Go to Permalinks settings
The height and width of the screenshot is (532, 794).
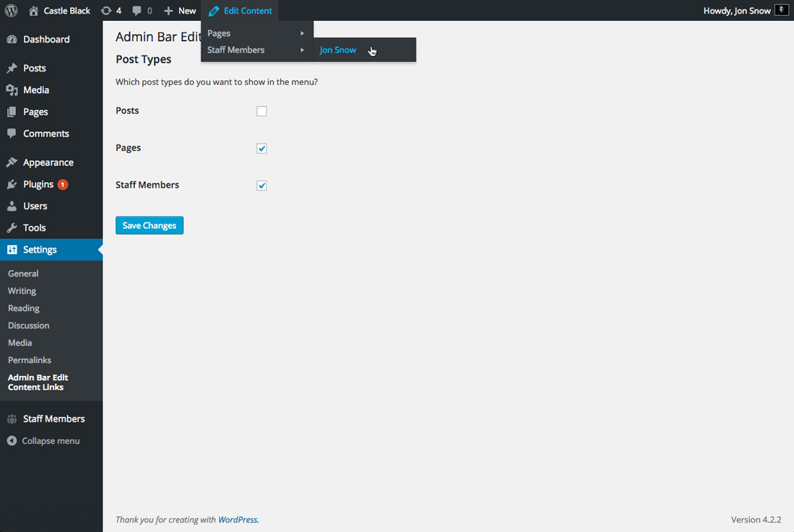click(x=30, y=360)
